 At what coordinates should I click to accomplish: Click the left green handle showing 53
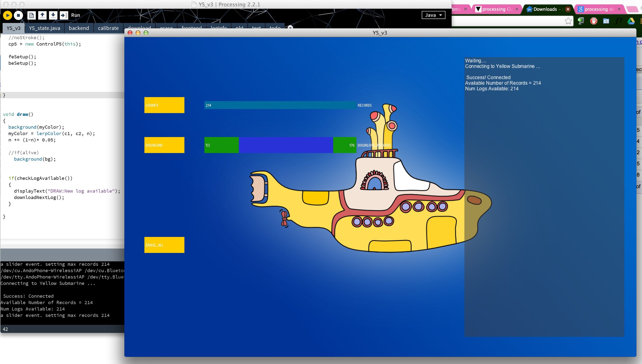click(221, 145)
